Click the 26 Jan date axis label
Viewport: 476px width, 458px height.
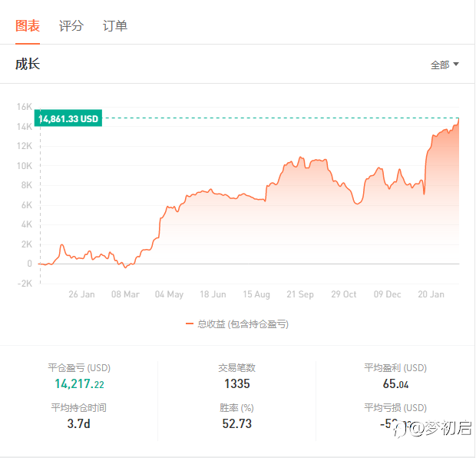pos(81,294)
